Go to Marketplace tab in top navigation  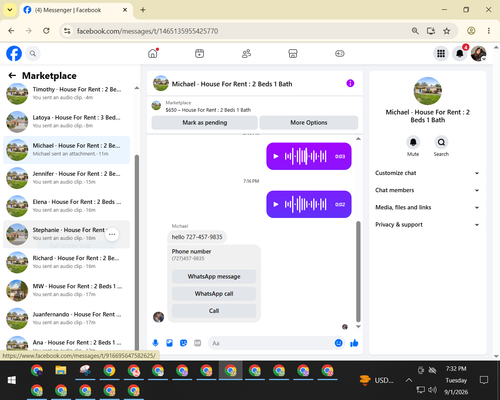coord(293,53)
